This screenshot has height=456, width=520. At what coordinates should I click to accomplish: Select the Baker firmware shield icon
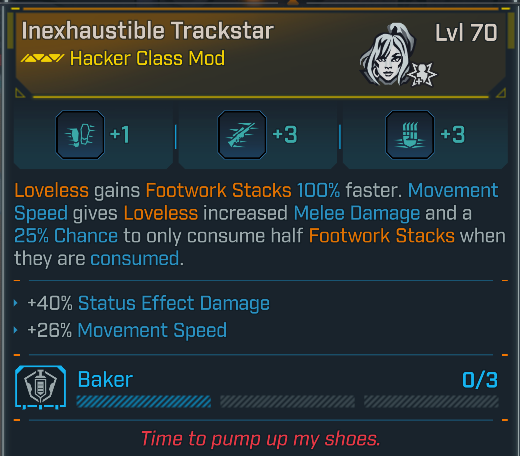40,387
